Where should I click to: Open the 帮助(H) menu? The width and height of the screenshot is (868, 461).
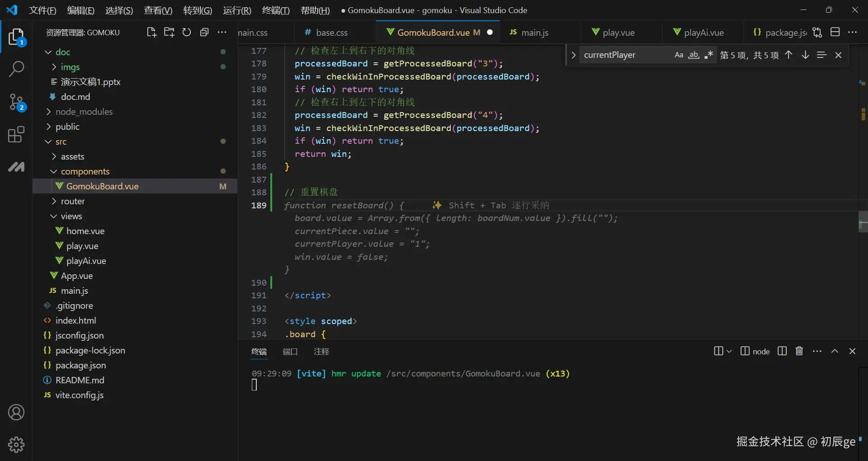[x=315, y=10]
